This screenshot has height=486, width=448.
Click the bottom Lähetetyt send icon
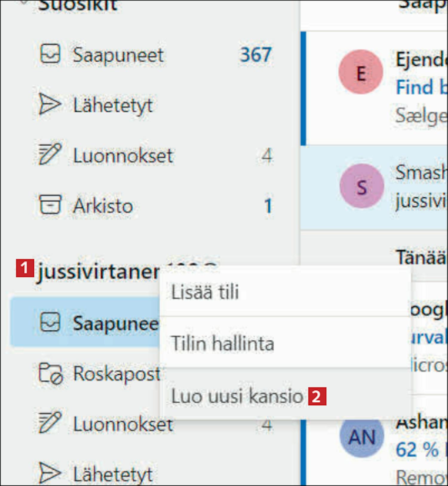[x=50, y=473]
